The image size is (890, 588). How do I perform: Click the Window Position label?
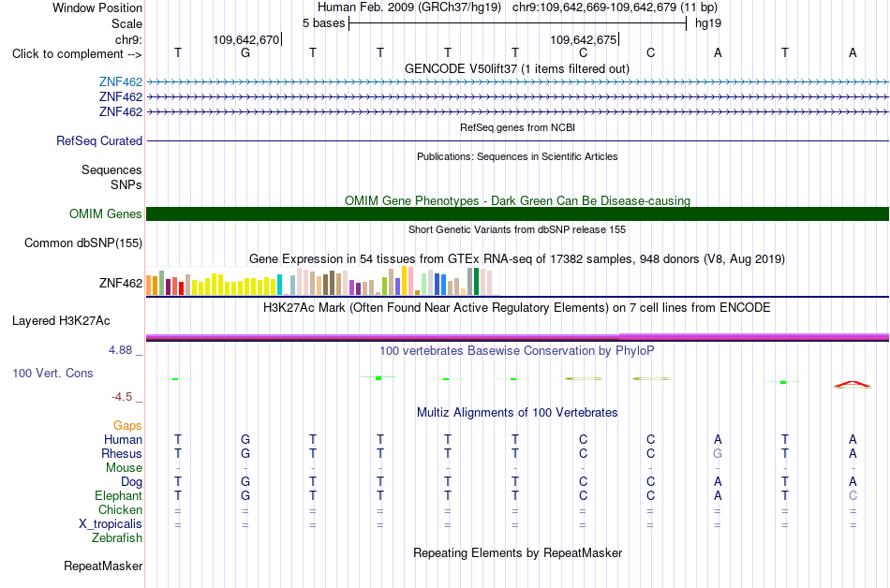coord(97,7)
